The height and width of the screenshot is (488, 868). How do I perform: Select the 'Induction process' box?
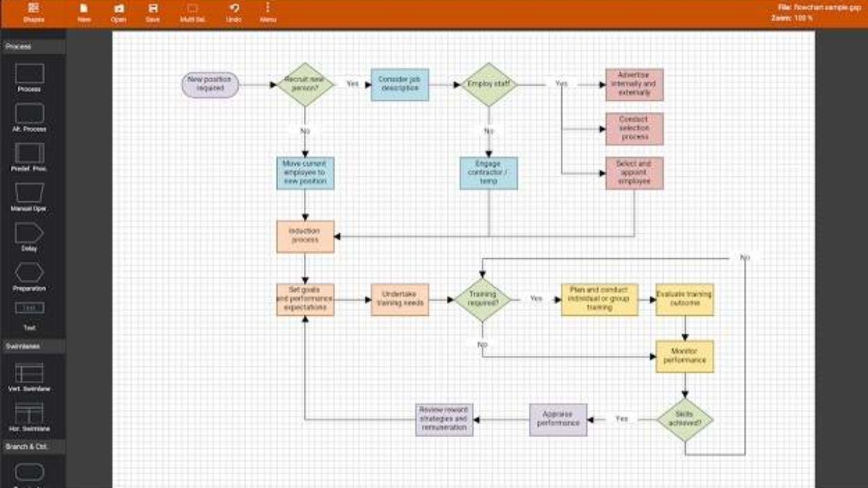coord(305,237)
